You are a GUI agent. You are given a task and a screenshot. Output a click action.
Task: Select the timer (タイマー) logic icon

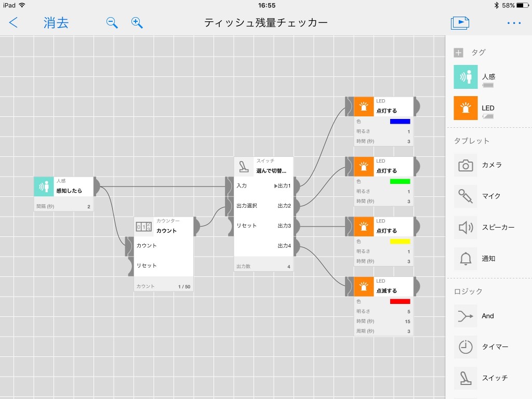coord(465,347)
